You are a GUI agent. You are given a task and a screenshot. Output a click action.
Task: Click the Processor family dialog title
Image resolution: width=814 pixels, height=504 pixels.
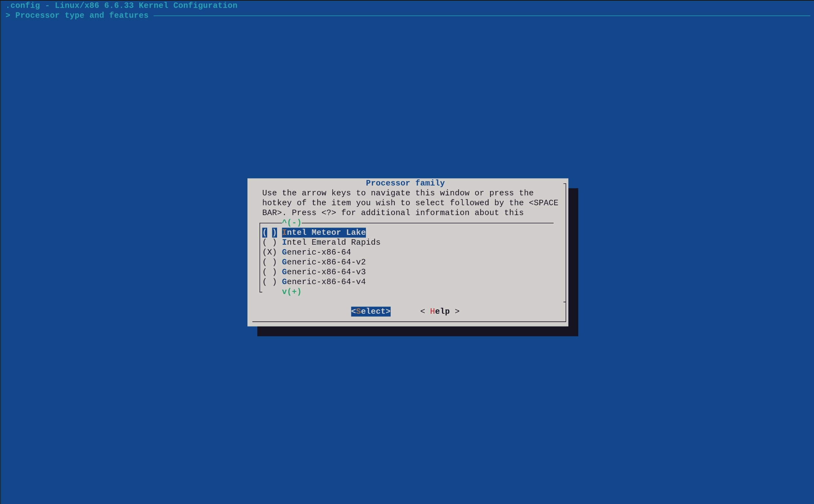(x=405, y=183)
